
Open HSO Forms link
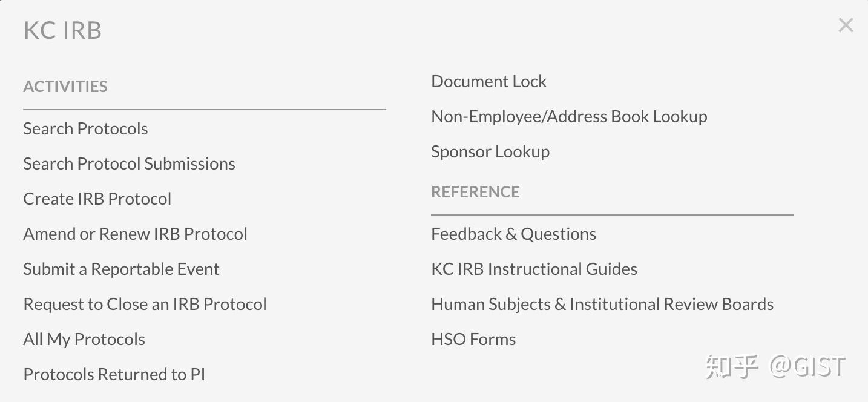473,339
